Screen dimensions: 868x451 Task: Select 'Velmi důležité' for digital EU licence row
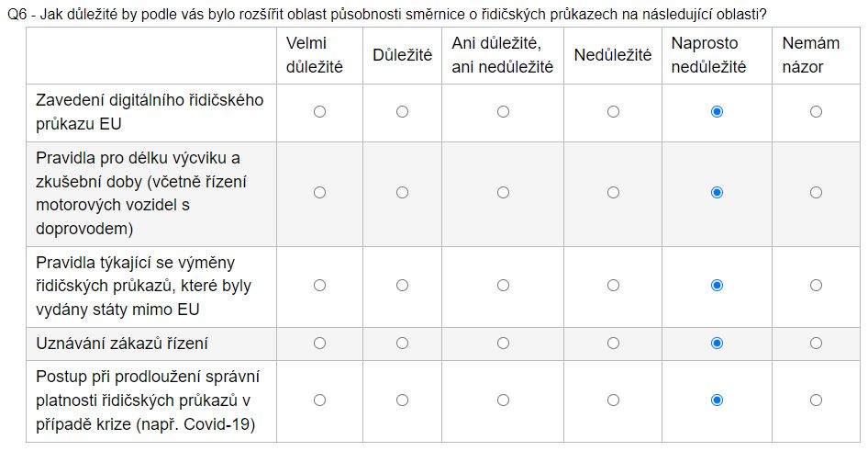coord(319,111)
